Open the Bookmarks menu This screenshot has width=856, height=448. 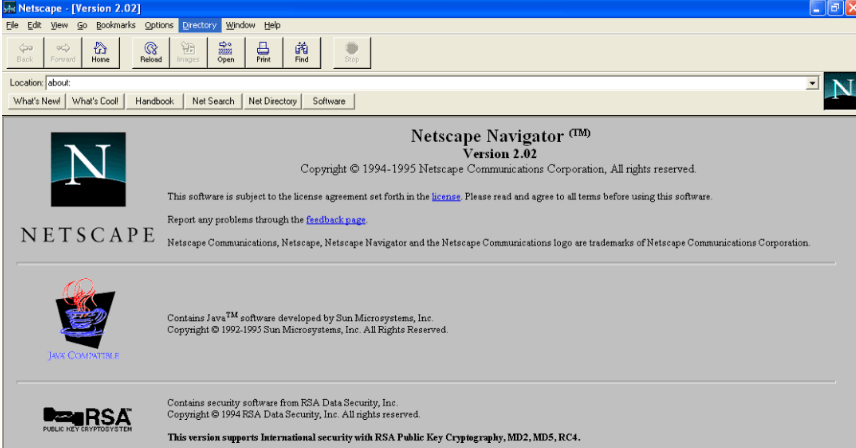tap(116, 25)
